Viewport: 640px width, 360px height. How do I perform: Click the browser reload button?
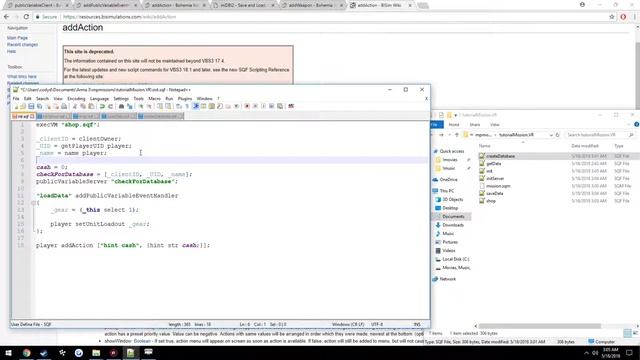click(x=26, y=17)
